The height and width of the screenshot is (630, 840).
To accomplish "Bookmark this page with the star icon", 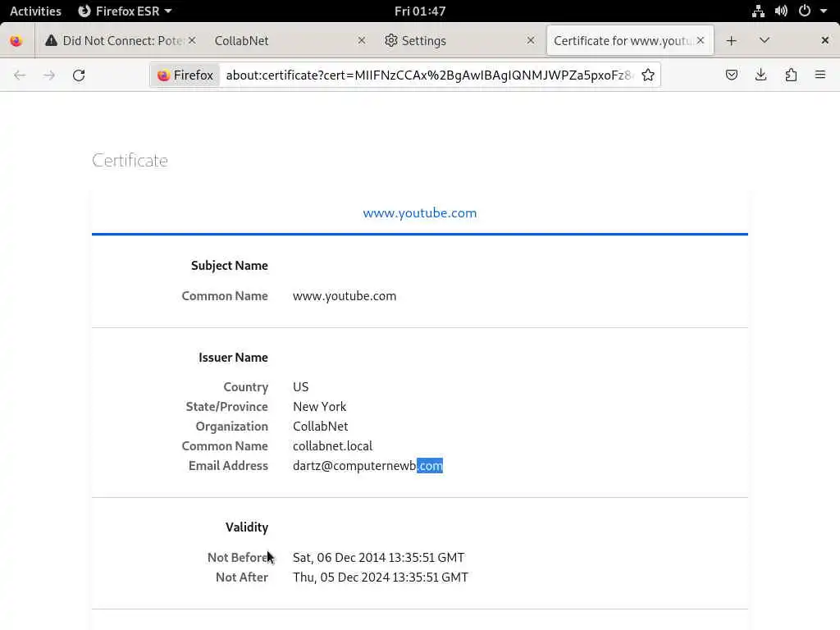I will 648,75.
